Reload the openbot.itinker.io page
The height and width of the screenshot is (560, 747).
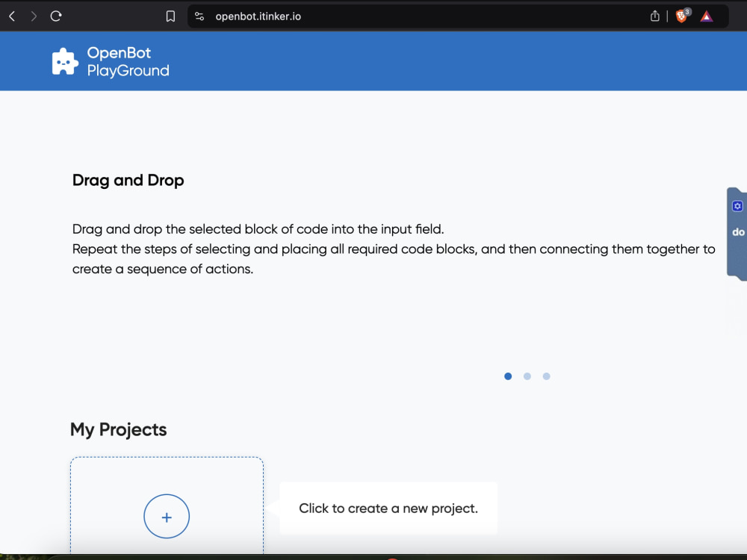[56, 16]
